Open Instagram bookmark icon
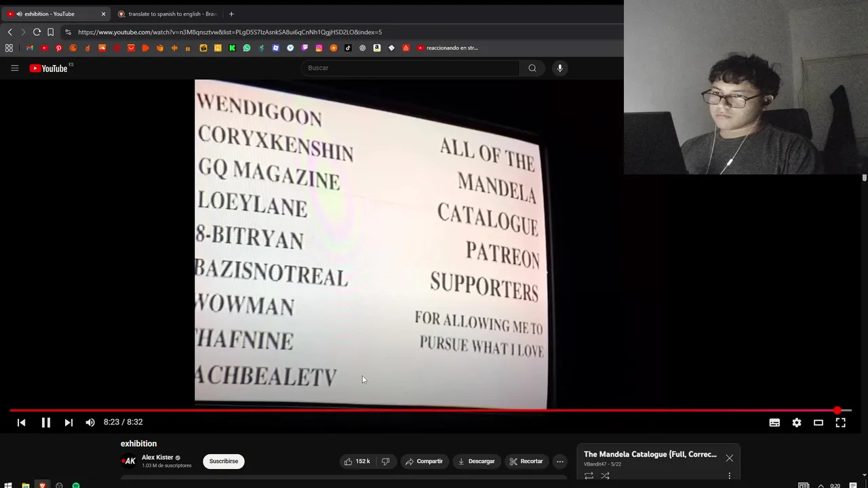Screen dimensions: 868x488 (x=319, y=48)
